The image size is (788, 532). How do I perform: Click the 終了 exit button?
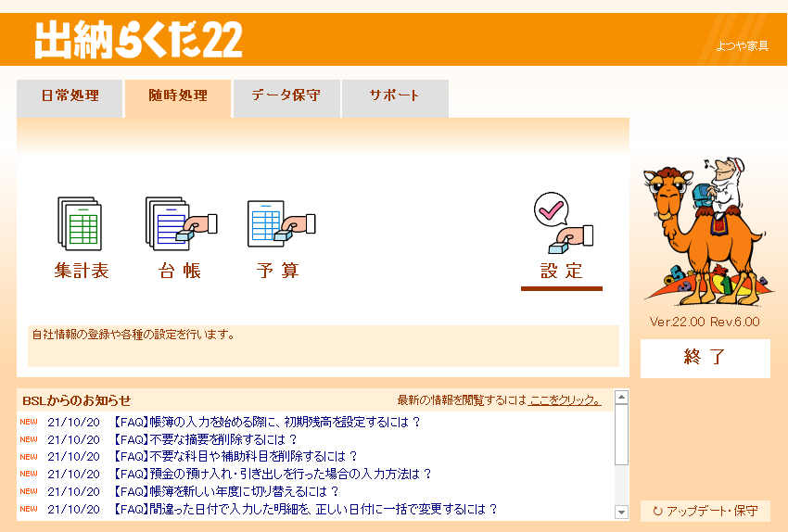coord(705,358)
